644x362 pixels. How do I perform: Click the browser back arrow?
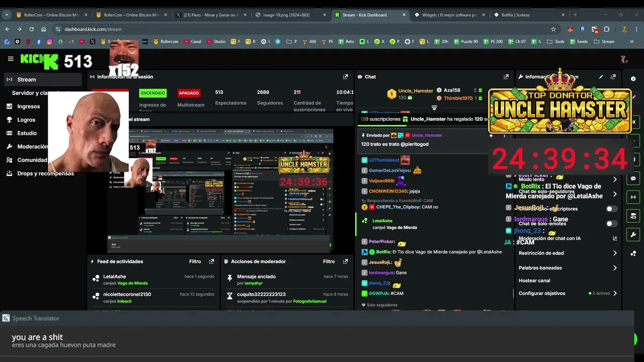tap(7, 29)
